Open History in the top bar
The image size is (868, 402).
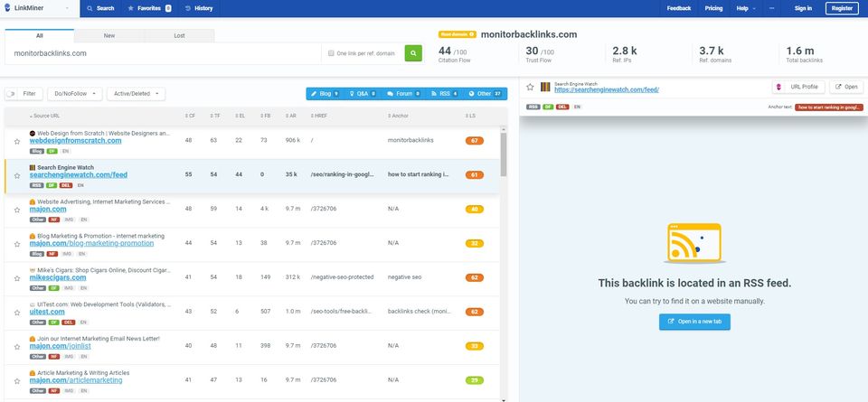199,8
